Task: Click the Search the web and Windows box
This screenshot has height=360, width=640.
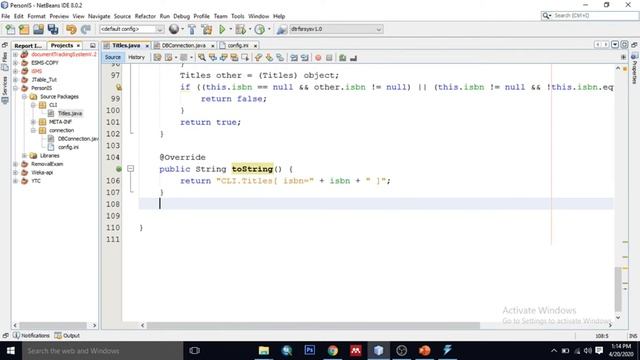Action: pos(102,351)
